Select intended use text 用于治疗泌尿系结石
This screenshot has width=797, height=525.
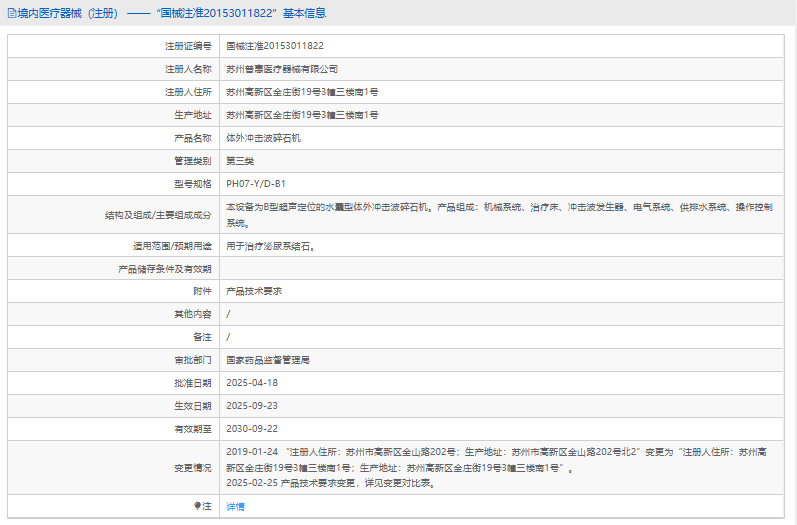click(270, 246)
